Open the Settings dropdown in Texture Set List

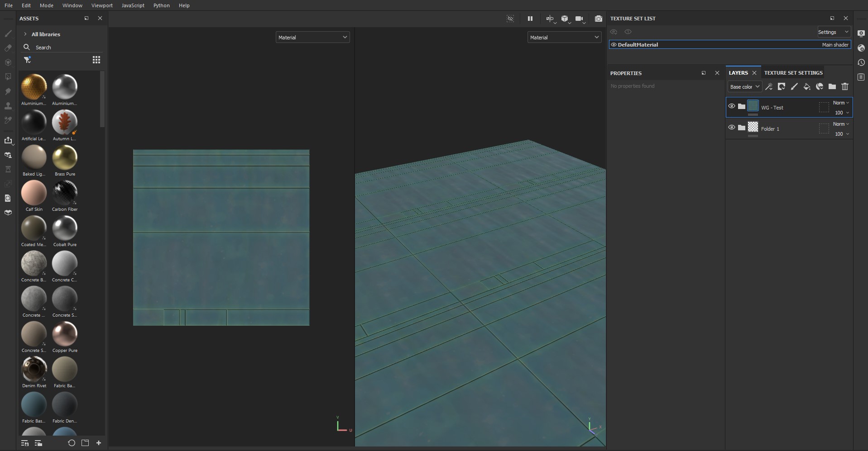coord(832,32)
